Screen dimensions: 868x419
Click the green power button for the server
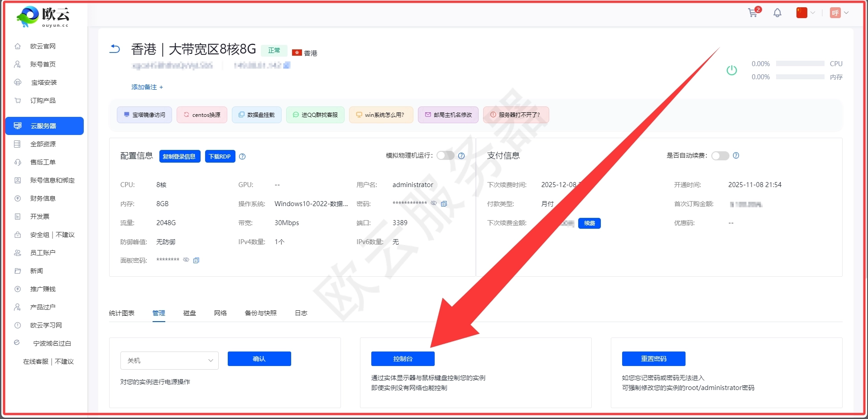(x=732, y=70)
